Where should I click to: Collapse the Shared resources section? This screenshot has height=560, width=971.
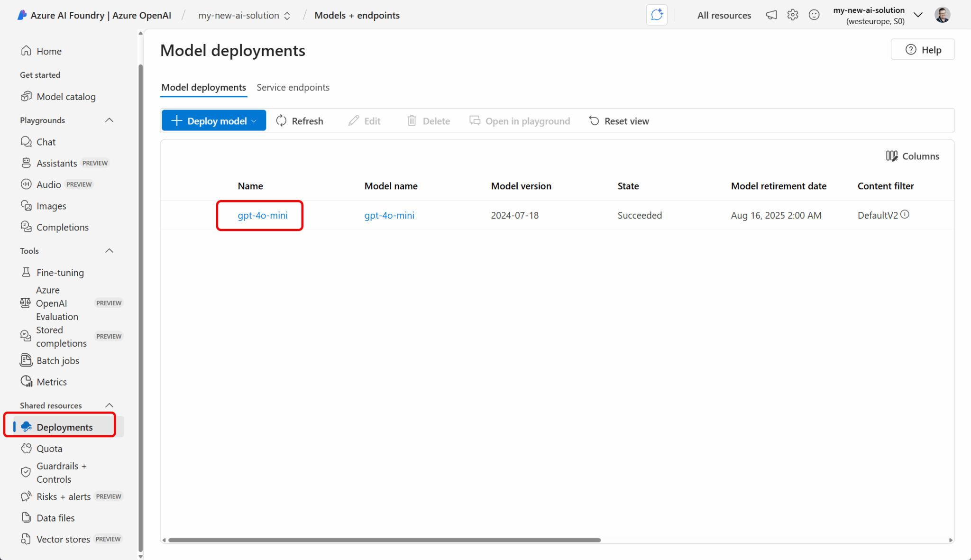109,405
